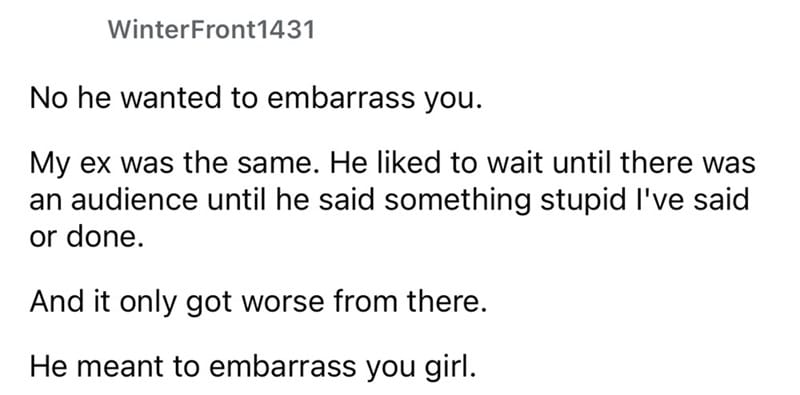Click the line "No he wanted to embarrass you."

coord(256,98)
